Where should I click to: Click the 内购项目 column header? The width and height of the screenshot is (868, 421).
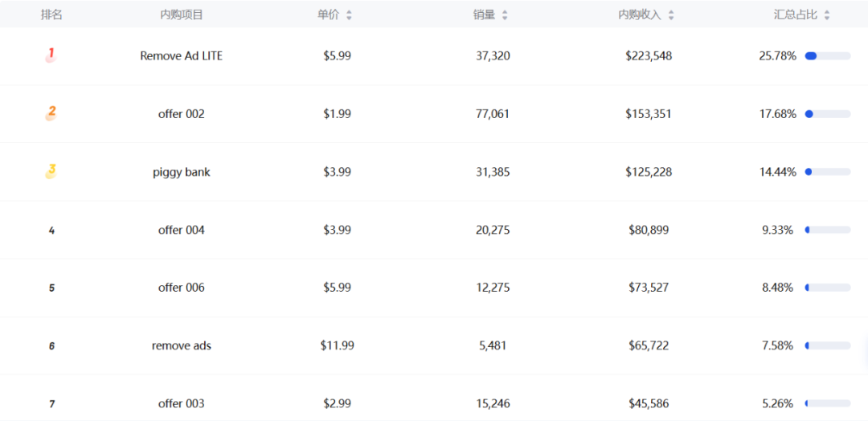(x=182, y=14)
